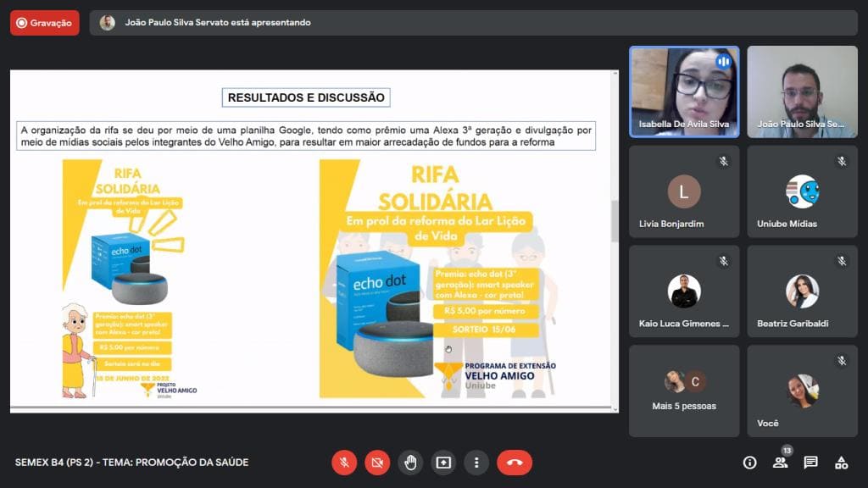The height and width of the screenshot is (488, 868).
Task: Click the smaller Rifa Solidária flyer image
Action: (131, 279)
